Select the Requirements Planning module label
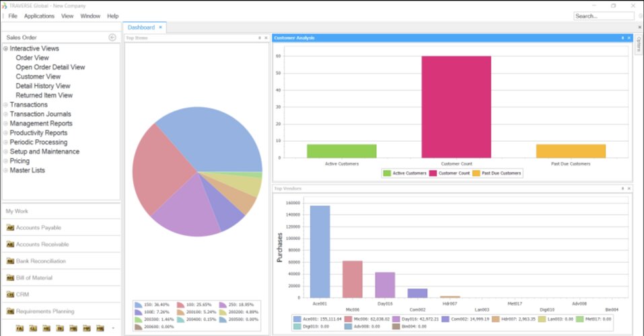This screenshot has height=336, width=644. click(x=45, y=311)
